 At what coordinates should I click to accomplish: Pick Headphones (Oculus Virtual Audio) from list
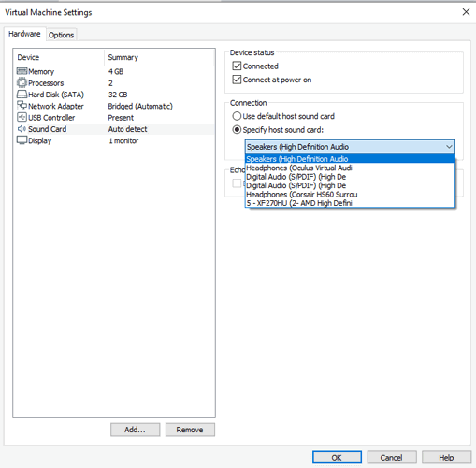click(350, 168)
